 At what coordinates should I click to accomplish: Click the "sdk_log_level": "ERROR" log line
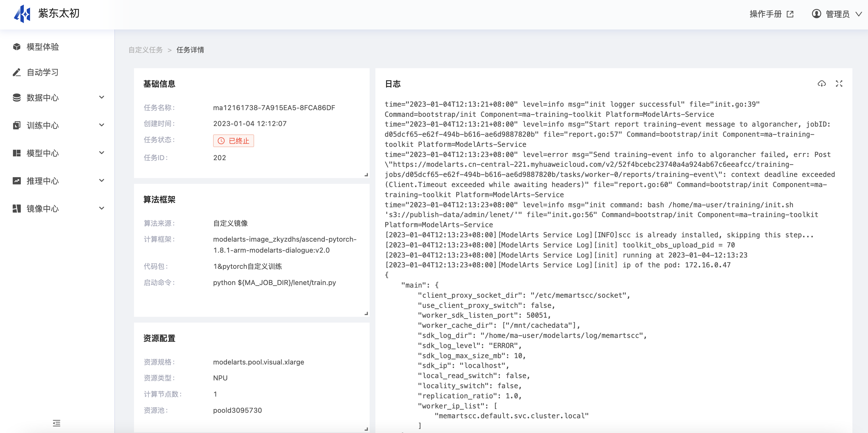pos(470,346)
